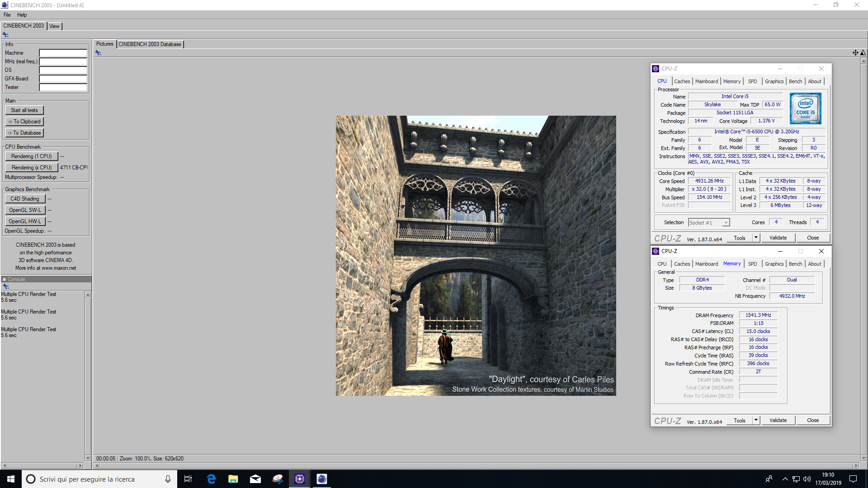Switch to CINEBENCH 2003 Database tab
Image resolution: width=868 pixels, height=488 pixels.
150,44
